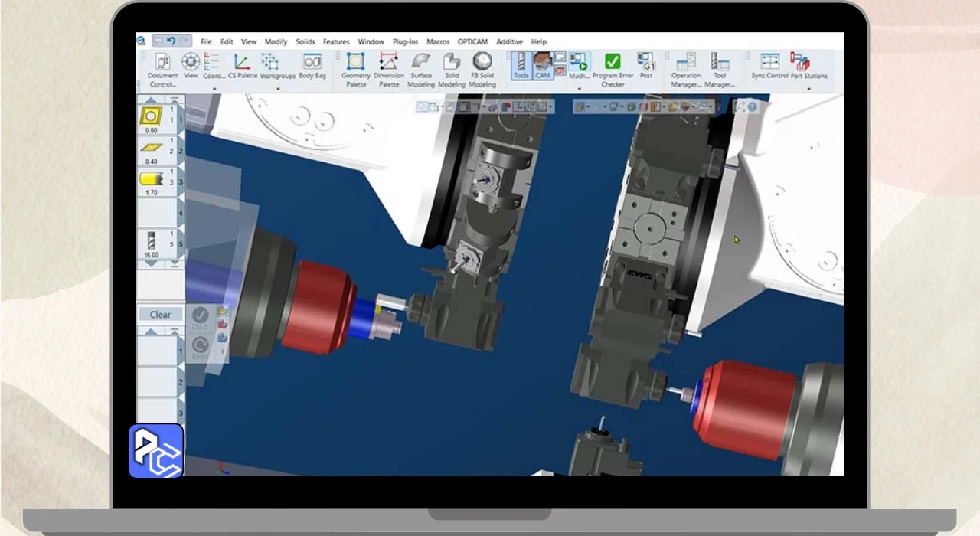
Task: Click the Post G1 icon
Action: tap(645, 64)
